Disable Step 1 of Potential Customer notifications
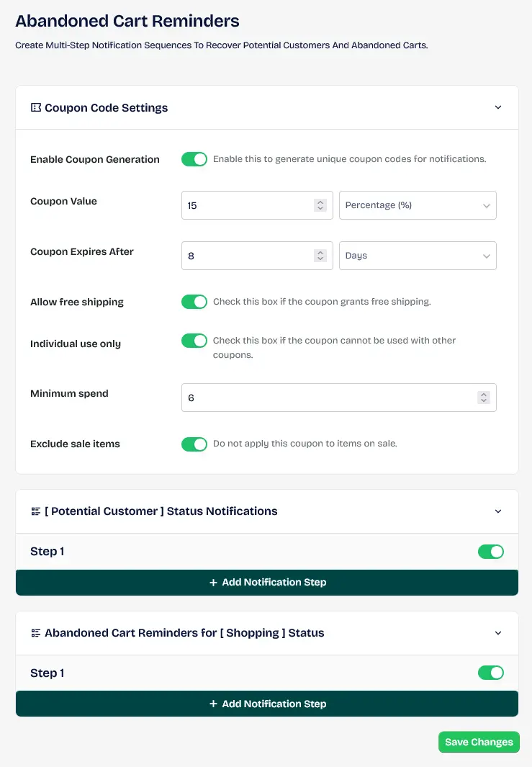The width and height of the screenshot is (532, 767). [491, 551]
